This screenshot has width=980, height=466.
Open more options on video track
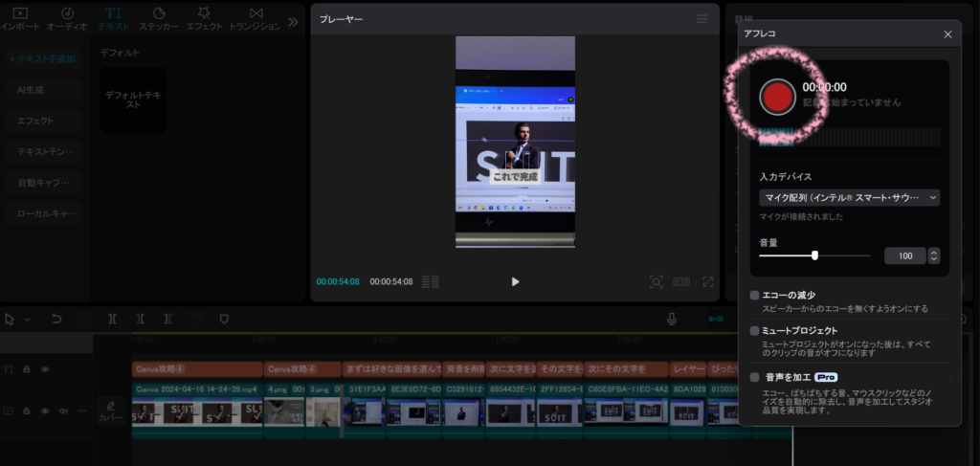click(x=82, y=411)
